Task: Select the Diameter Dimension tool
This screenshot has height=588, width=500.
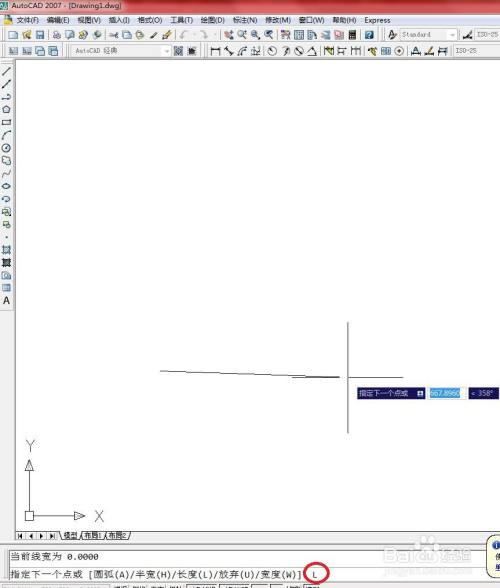Action: [x=299, y=51]
